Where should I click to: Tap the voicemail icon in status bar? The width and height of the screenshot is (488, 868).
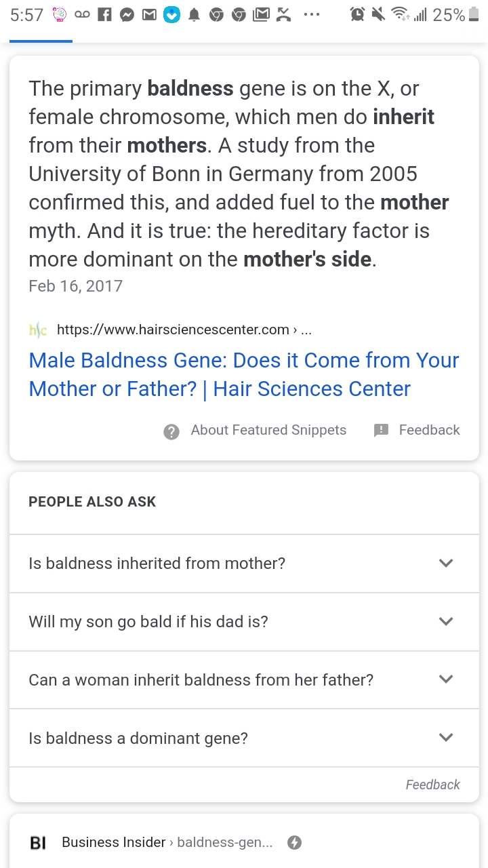point(82,15)
